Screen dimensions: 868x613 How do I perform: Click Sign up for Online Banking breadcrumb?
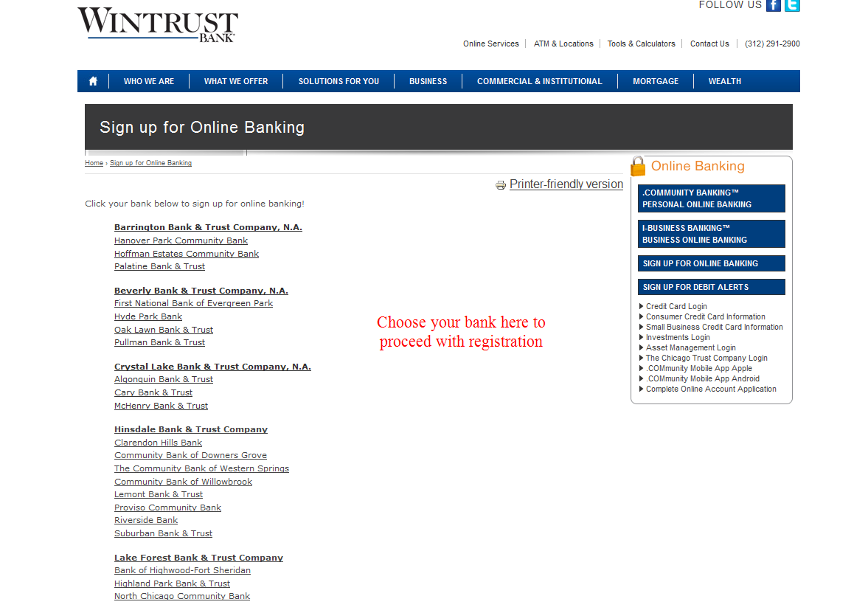(150, 163)
